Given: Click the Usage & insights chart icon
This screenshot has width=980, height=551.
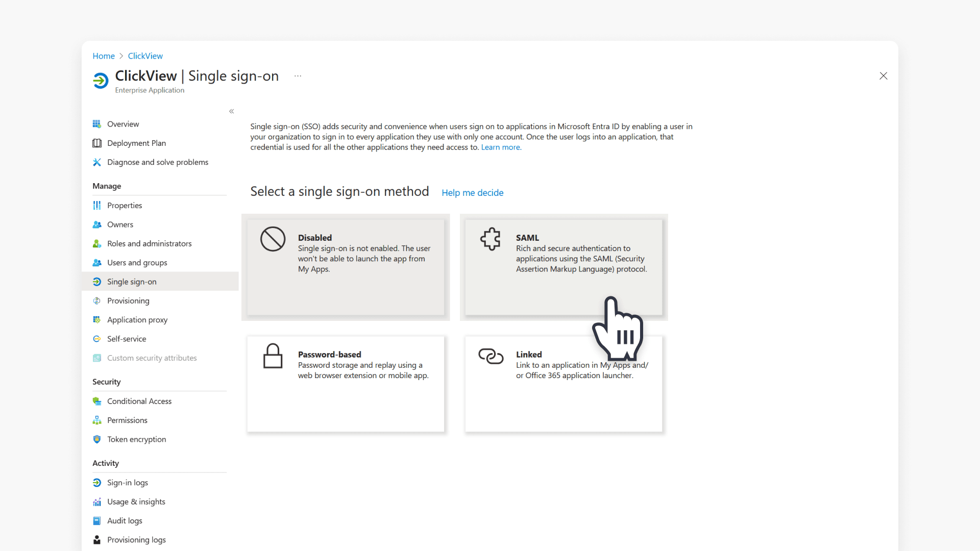Looking at the screenshot, I should click(x=97, y=502).
